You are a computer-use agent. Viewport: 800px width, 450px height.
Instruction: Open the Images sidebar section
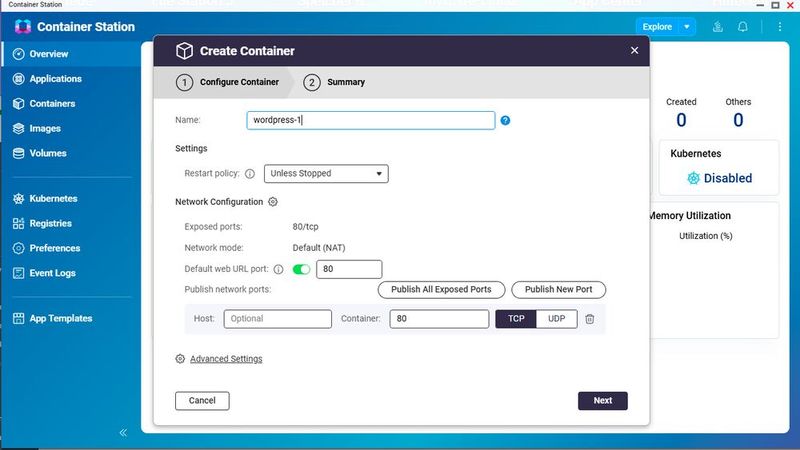tap(71, 129)
